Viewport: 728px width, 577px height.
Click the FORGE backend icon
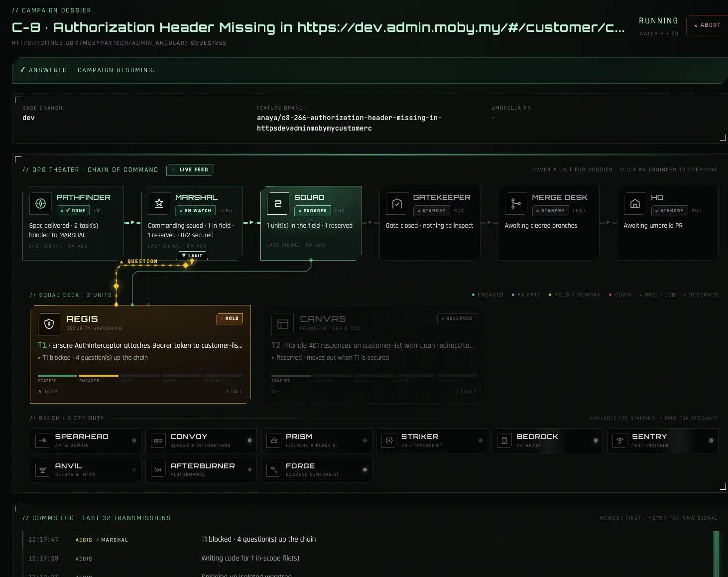tap(274, 470)
